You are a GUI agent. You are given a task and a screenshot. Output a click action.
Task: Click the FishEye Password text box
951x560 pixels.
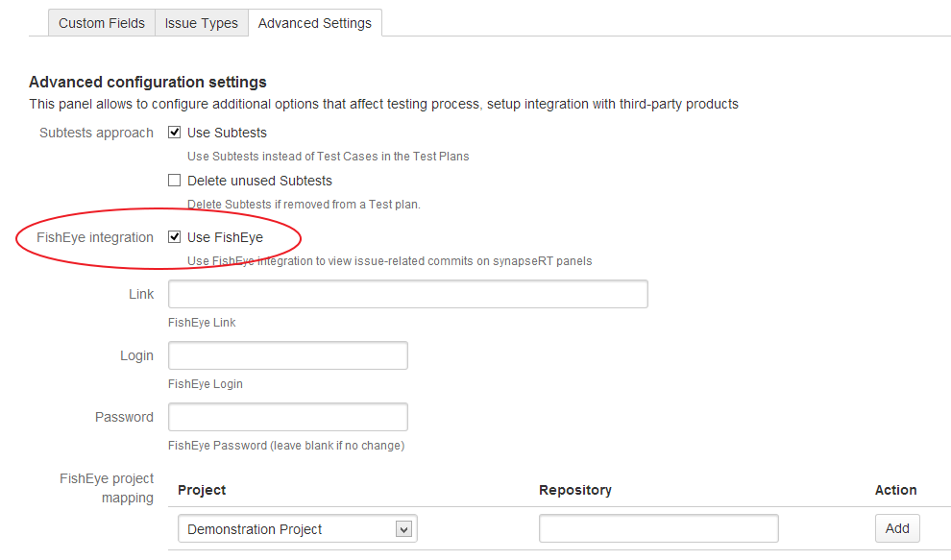pos(287,417)
